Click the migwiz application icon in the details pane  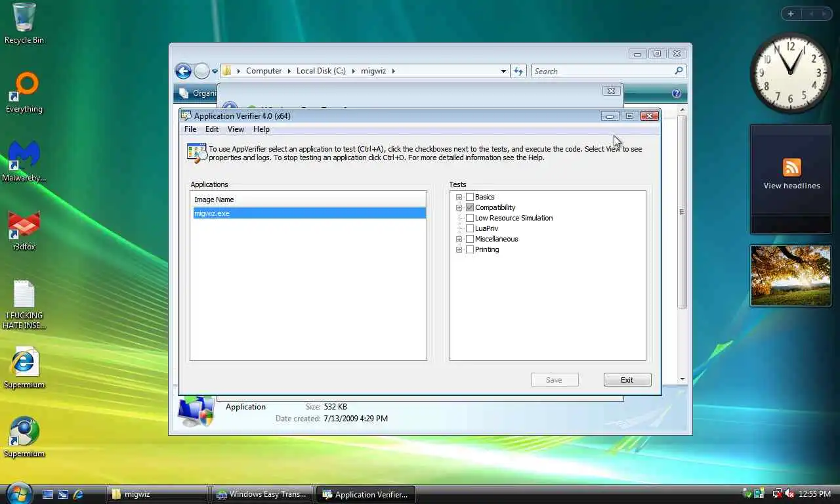click(196, 411)
